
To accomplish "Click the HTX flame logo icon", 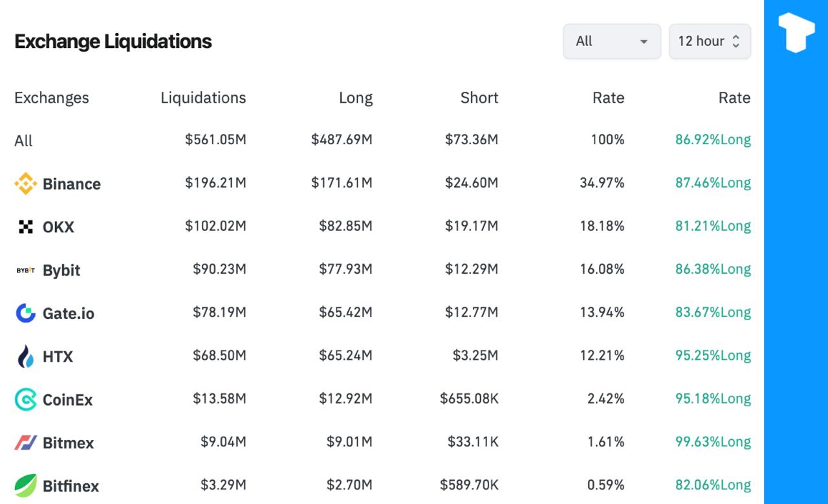I will [x=26, y=356].
